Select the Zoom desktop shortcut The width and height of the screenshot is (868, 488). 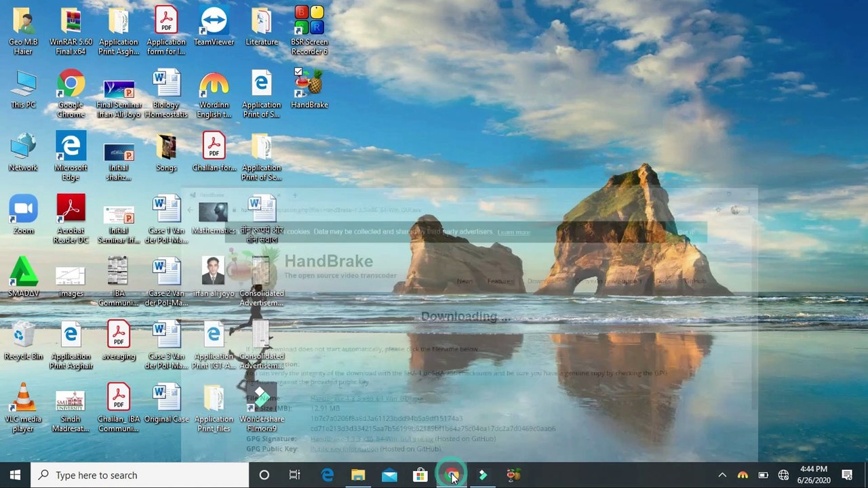point(23,216)
